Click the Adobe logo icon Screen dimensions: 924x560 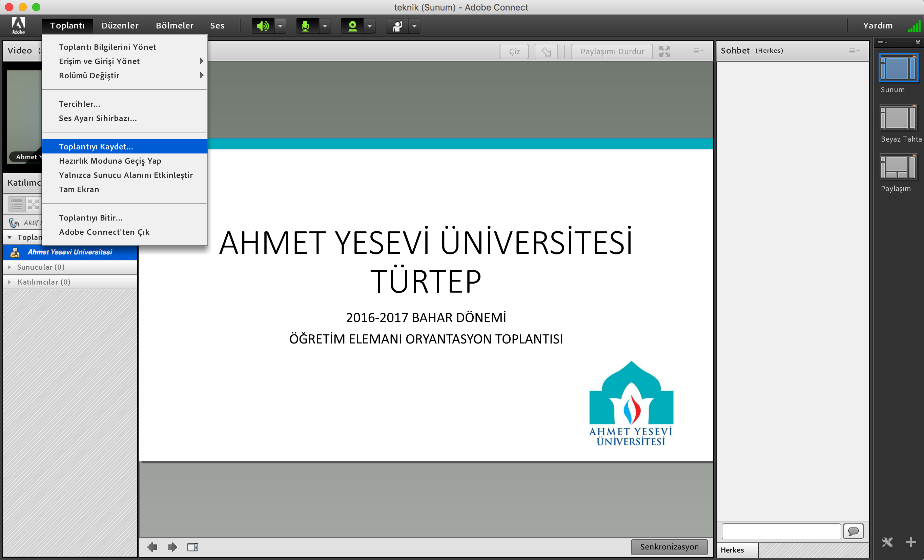tap(18, 25)
